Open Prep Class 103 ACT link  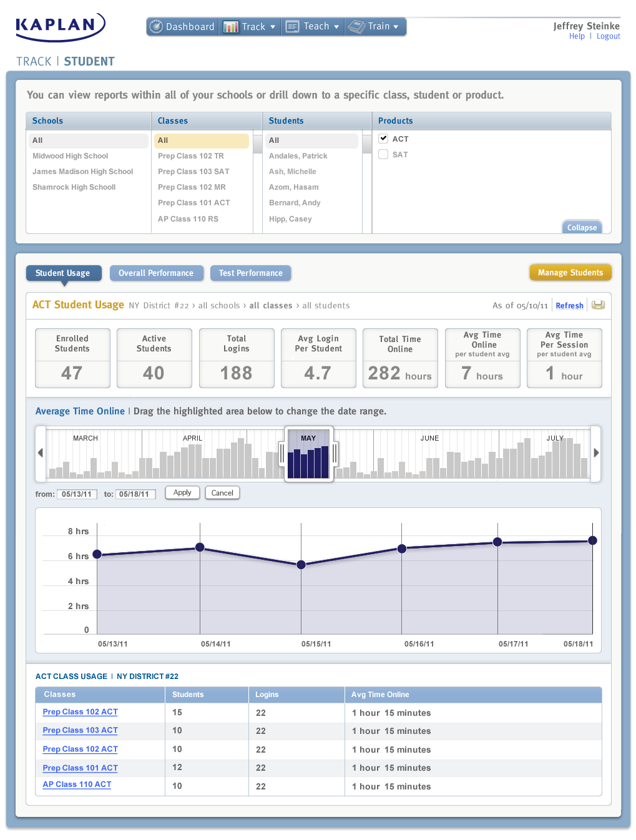(80, 730)
